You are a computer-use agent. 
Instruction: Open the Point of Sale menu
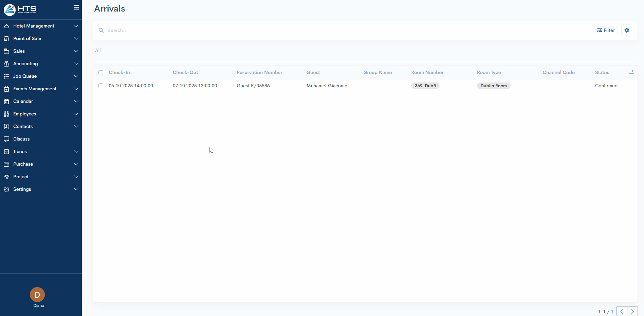(x=27, y=38)
